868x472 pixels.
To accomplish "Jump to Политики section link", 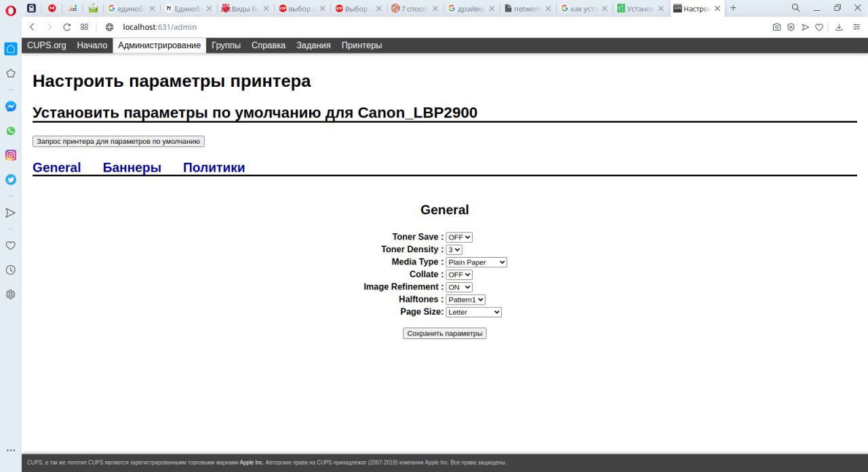I will (x=214, y=168).
